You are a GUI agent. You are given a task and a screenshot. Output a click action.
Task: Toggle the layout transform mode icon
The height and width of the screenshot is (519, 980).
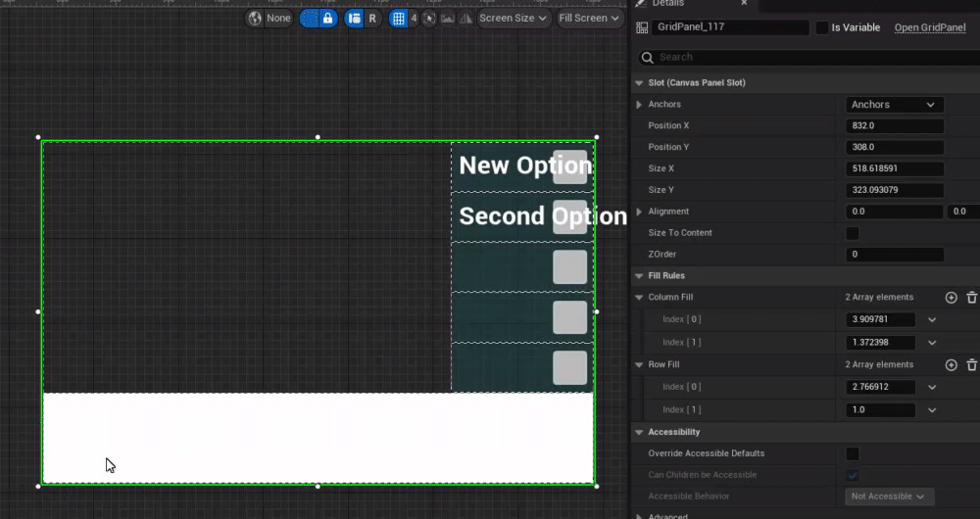tap(355, 18)
